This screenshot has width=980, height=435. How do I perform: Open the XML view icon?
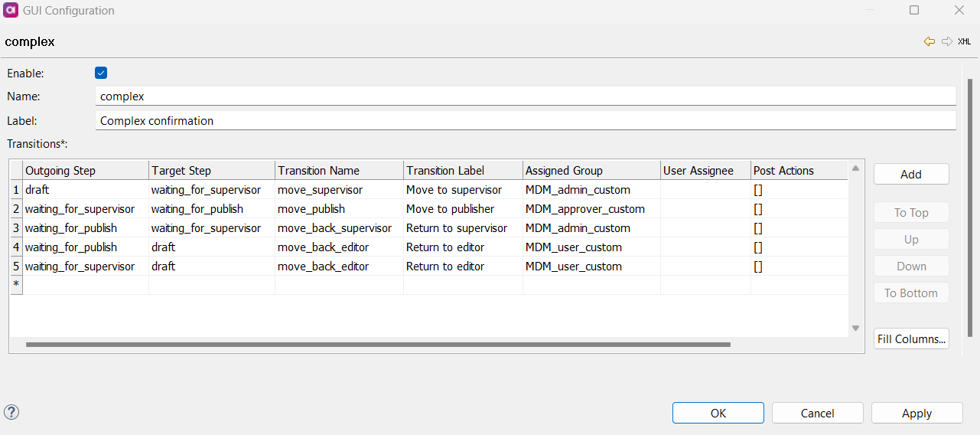pyautogui.click(x=965, y=41)
